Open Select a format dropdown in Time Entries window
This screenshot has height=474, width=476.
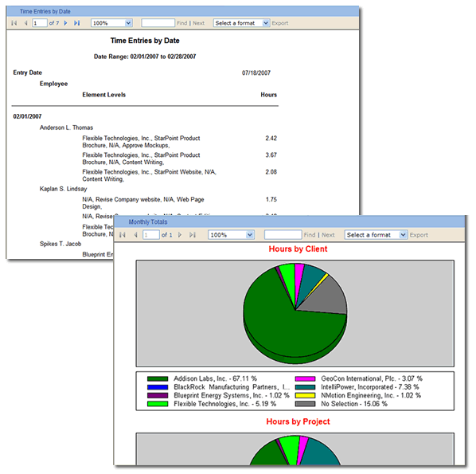point(241,23)
